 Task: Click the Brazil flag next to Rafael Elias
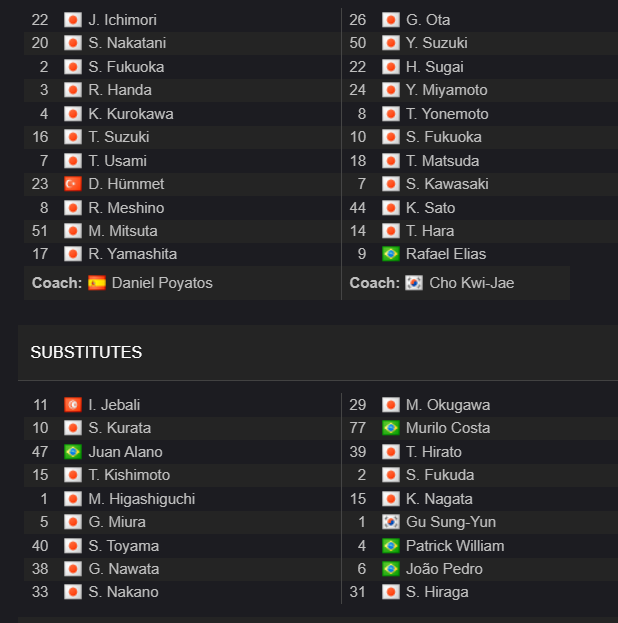391,254
